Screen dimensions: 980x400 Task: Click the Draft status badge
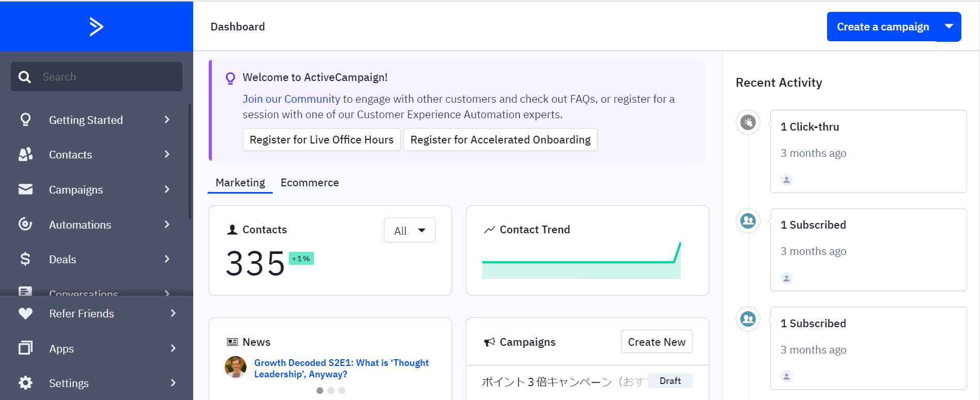(x=670, y=381)
